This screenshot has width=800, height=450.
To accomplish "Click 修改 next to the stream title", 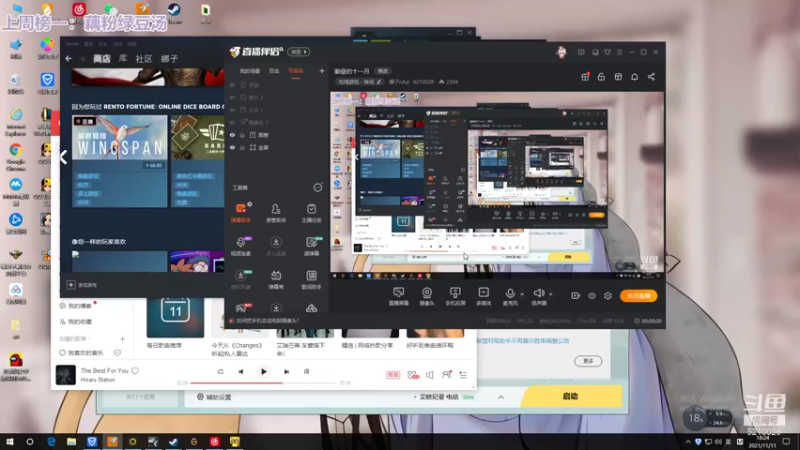I will 383,71.
